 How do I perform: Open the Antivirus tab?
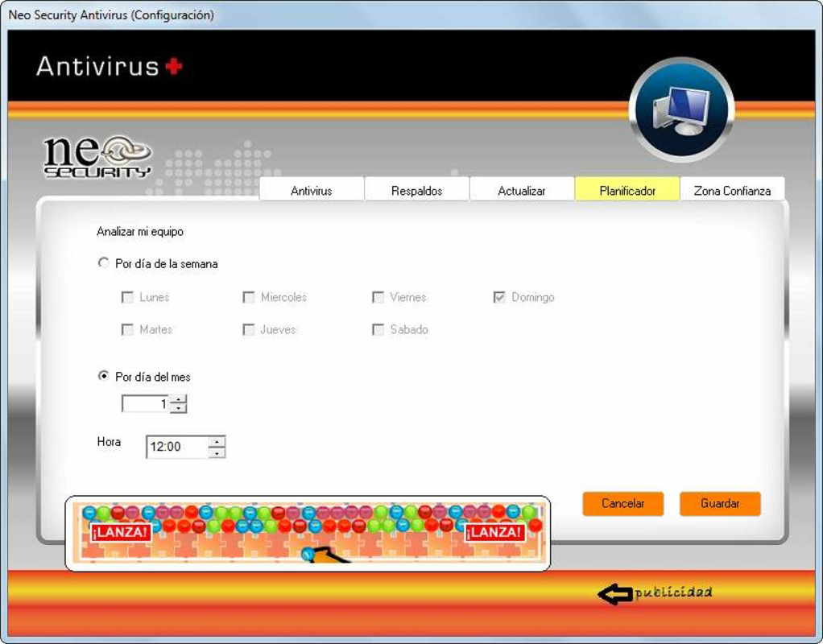tap(312, 190)
